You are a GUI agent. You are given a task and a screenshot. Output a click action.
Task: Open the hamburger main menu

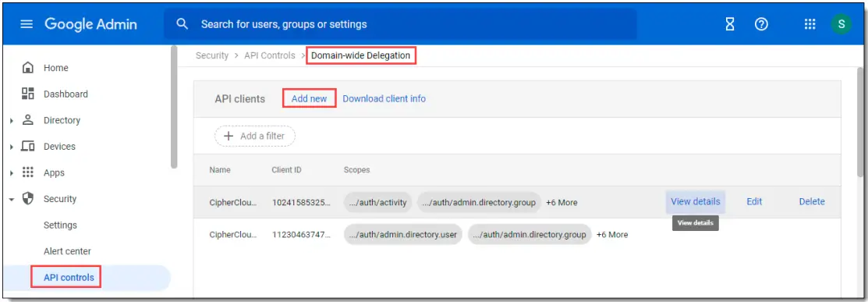(27, 24)
